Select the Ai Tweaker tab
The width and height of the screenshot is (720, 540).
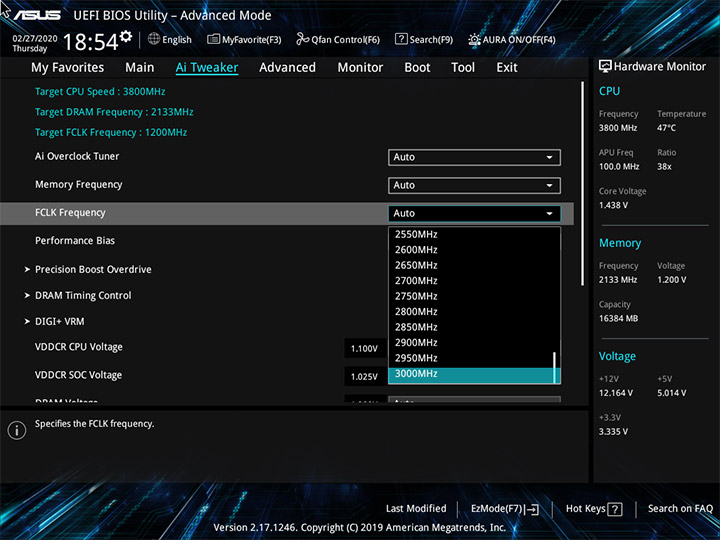pos(207,68)
